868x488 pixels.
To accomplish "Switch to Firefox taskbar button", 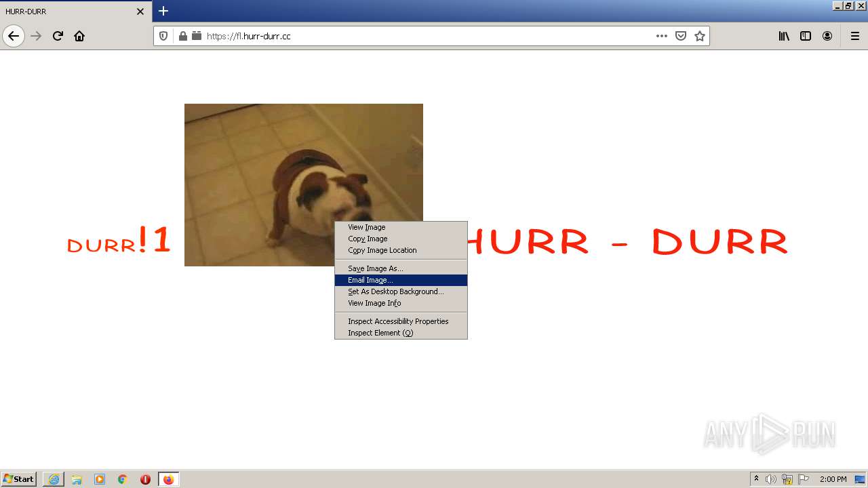I will point(168,479).
